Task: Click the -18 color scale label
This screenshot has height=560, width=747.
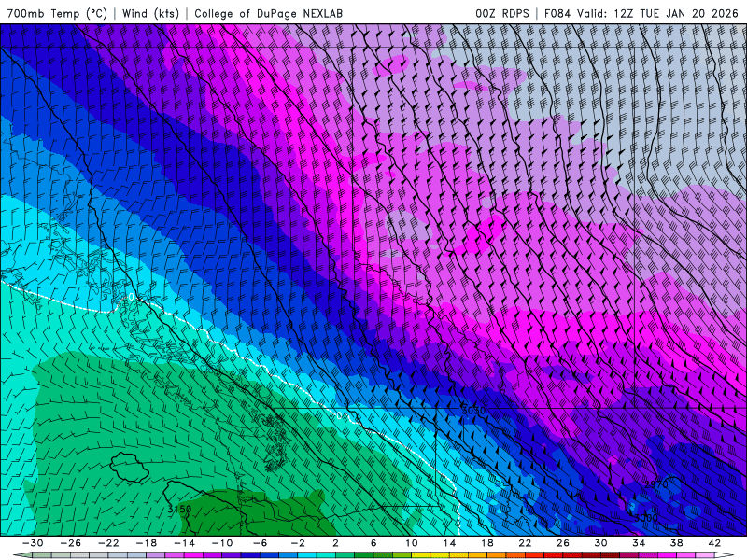Action: [147, 543]
